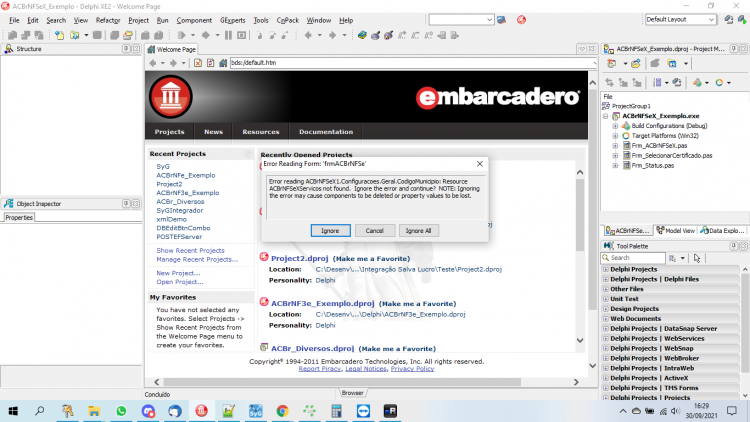Click the browser Refresh icon

point(210,63)
